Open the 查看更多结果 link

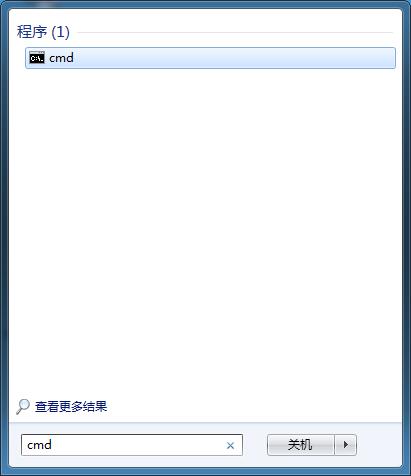pos(71,407)
